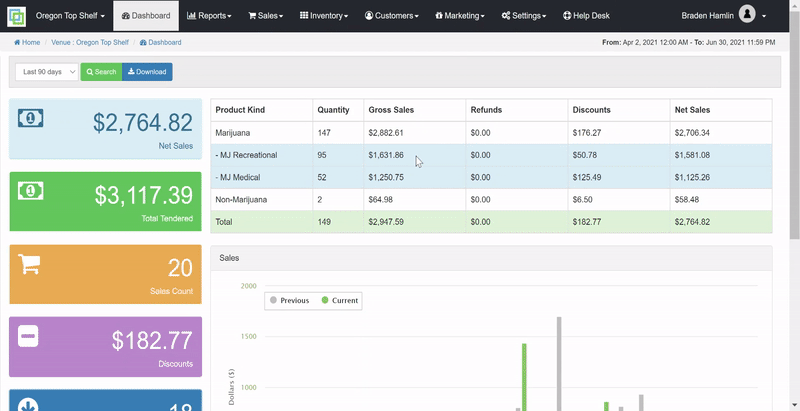Click the Inventory grid icon

[304, 16]
